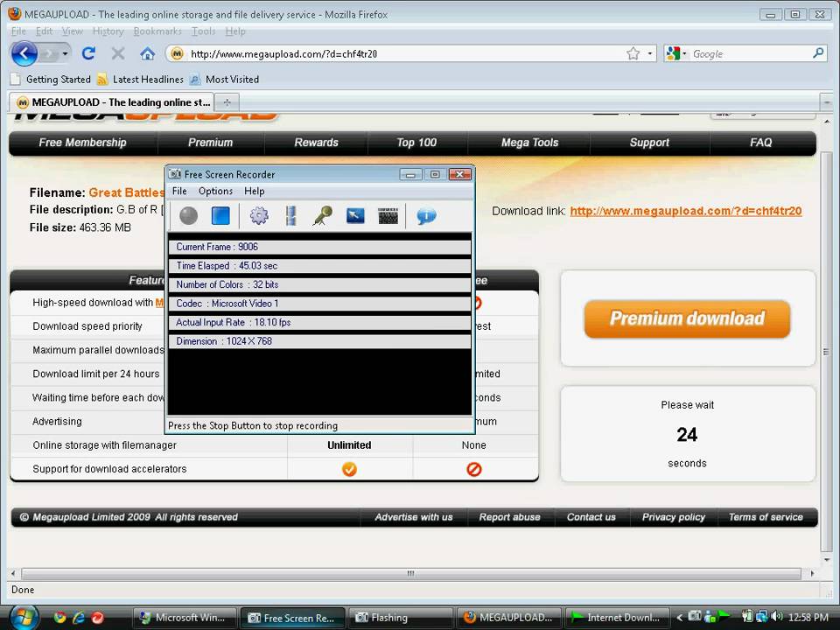The width and height of the screenshot is (840, 630).
Task: Click the 12:58 PM taskbar clock
Action: [808, 617]
